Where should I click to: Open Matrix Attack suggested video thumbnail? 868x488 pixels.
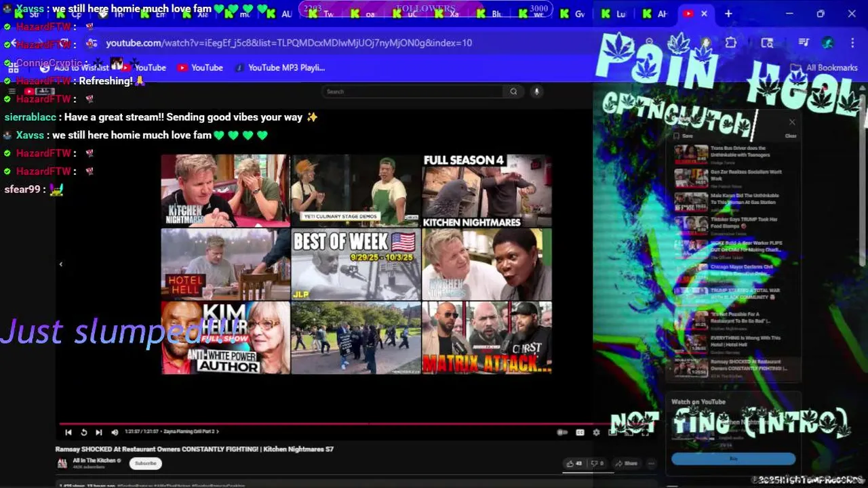pos(487,338)
